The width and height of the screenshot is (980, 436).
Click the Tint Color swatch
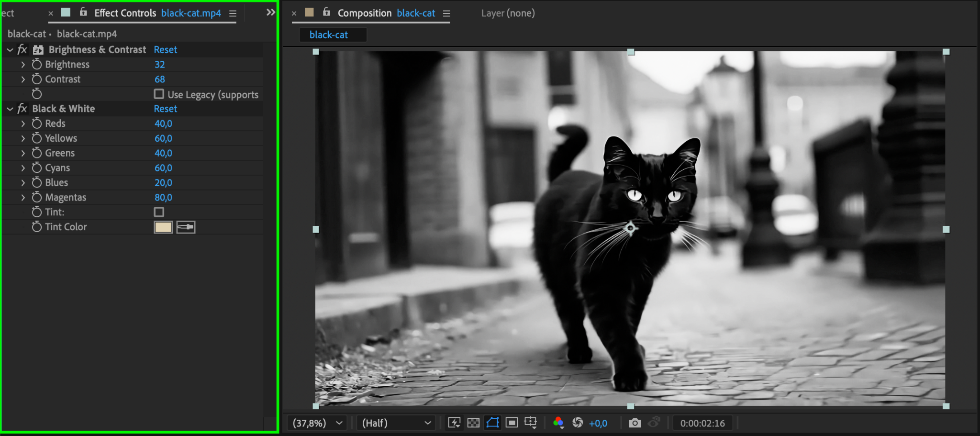tap(163, 227)
